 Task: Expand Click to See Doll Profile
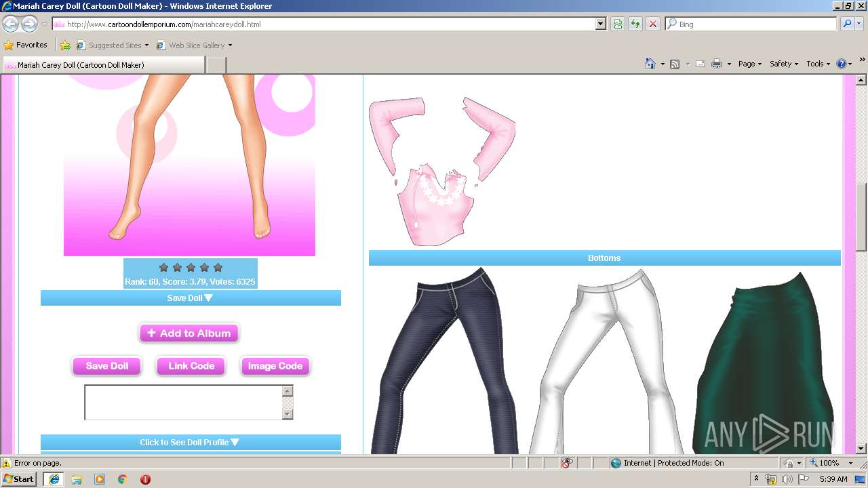(191, 442)
